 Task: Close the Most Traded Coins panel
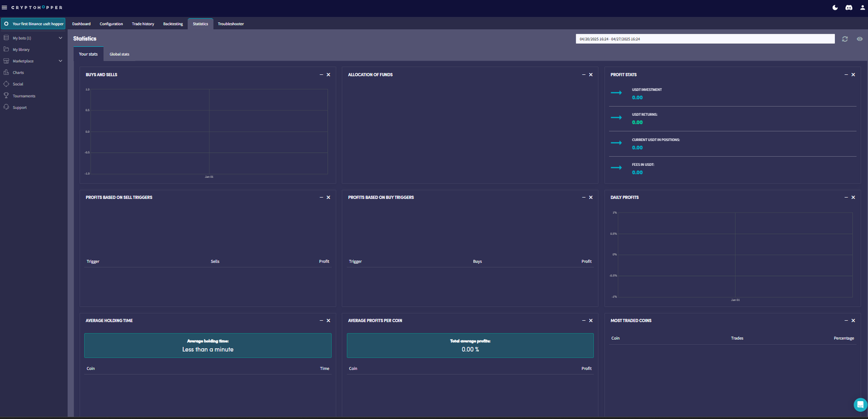853,320
